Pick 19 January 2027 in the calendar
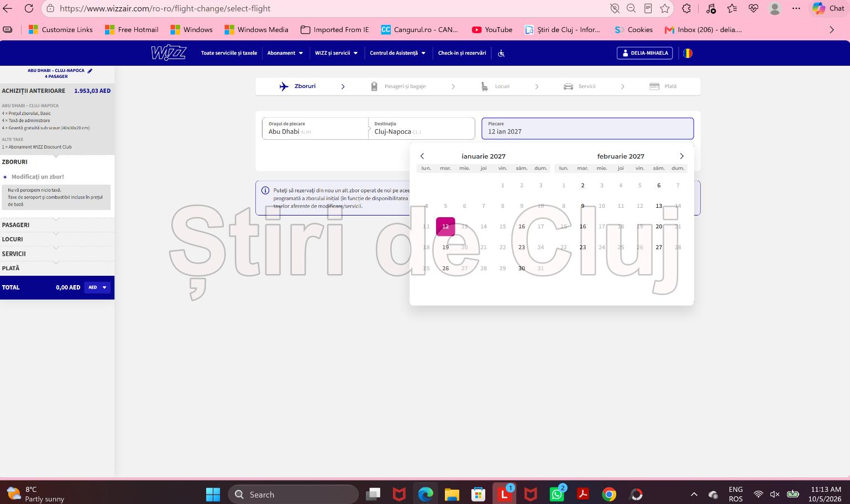 tap(445, 248)
